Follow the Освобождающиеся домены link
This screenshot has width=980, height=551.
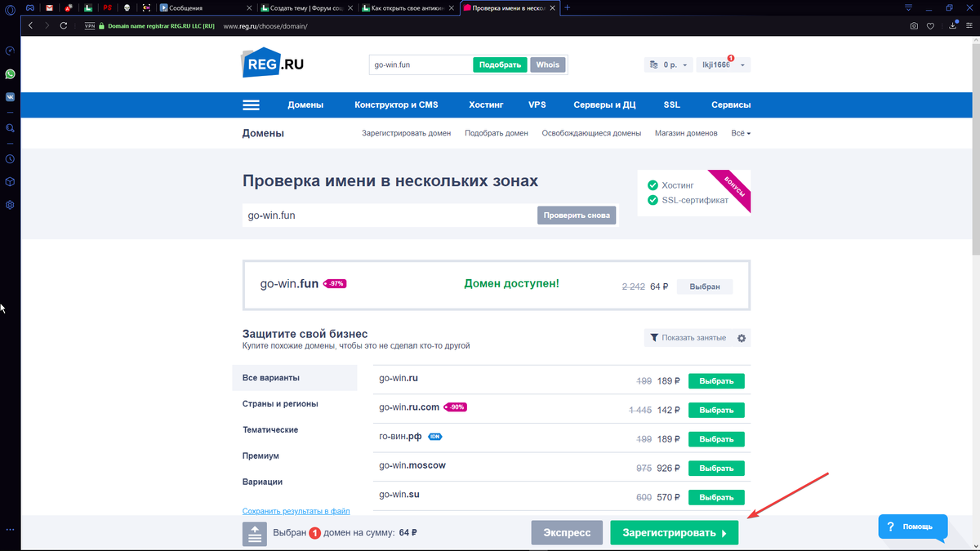tap(591, 133)
